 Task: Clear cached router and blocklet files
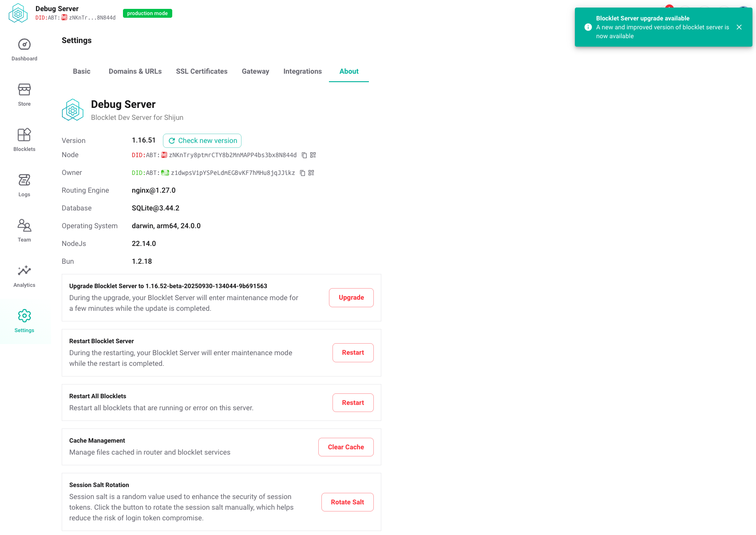tap(346, 447)
